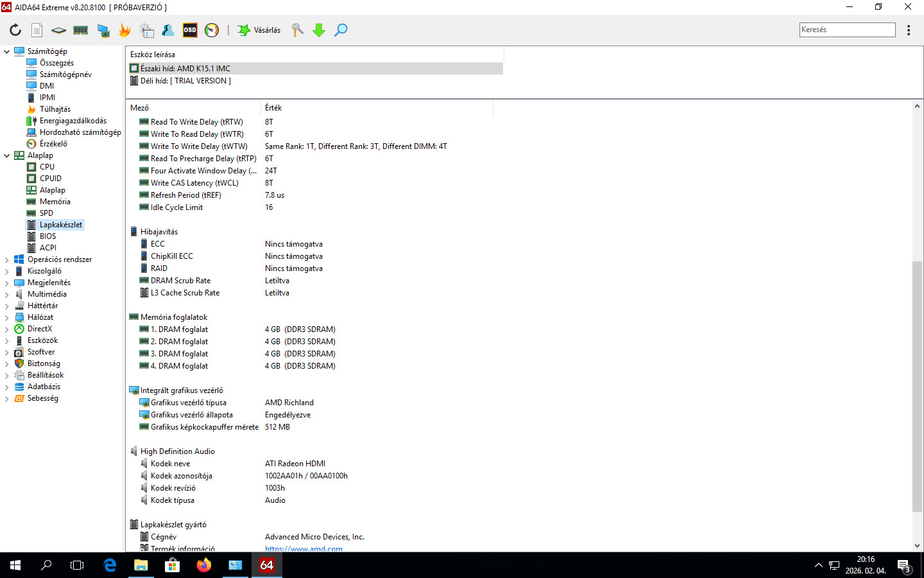Select Memória in the tree

tap(55, 202)
